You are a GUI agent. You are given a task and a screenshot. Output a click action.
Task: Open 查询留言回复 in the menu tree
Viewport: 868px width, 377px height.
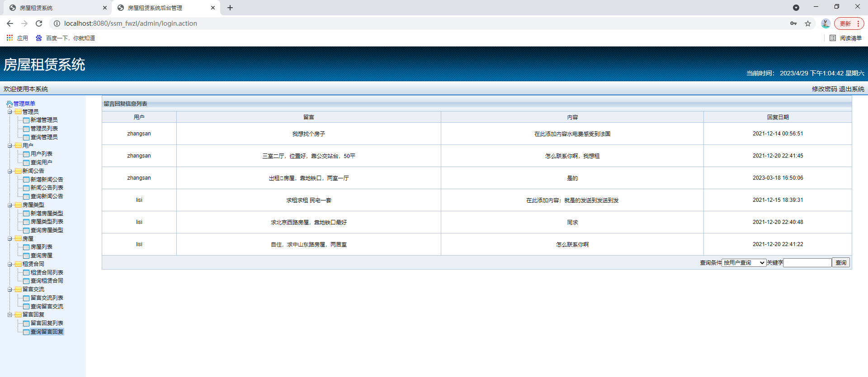click(x=47, y=332)
